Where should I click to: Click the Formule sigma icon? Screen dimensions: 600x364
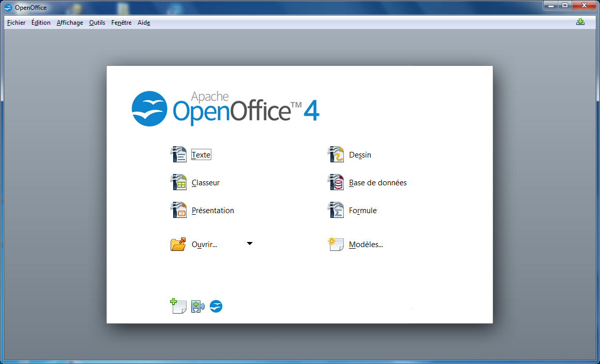(x=336, y=210)
